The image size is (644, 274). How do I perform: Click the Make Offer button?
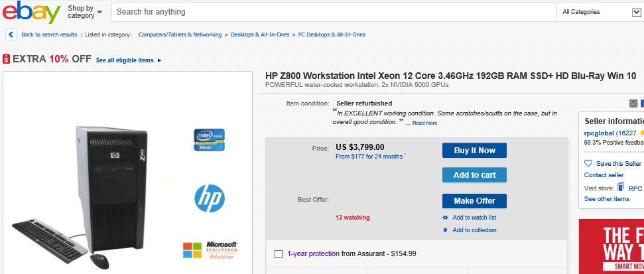474,201
